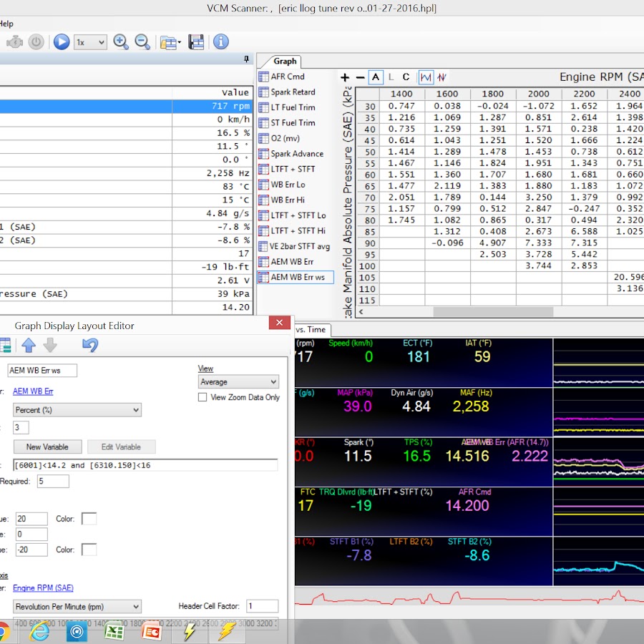644x644 pixels.
Task: Click the low color swatch beside -20
Action: point(89,550)
